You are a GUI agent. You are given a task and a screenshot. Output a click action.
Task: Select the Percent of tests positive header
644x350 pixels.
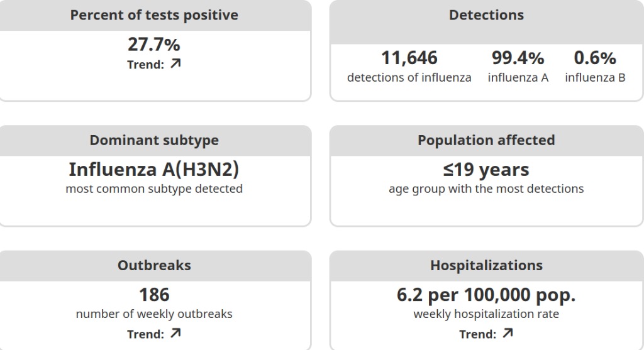pyautogui.click(x=154, y=15)
